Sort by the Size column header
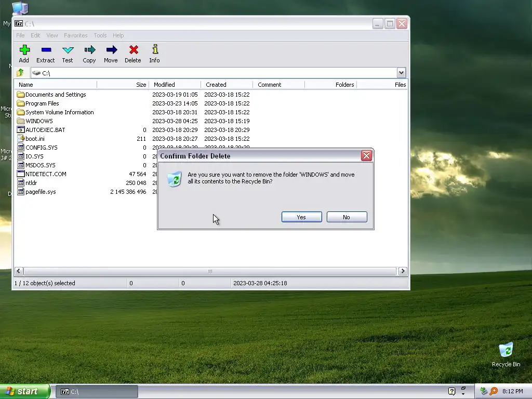The width and height of the screenshot is (532, 399). (x=123, y=85)
